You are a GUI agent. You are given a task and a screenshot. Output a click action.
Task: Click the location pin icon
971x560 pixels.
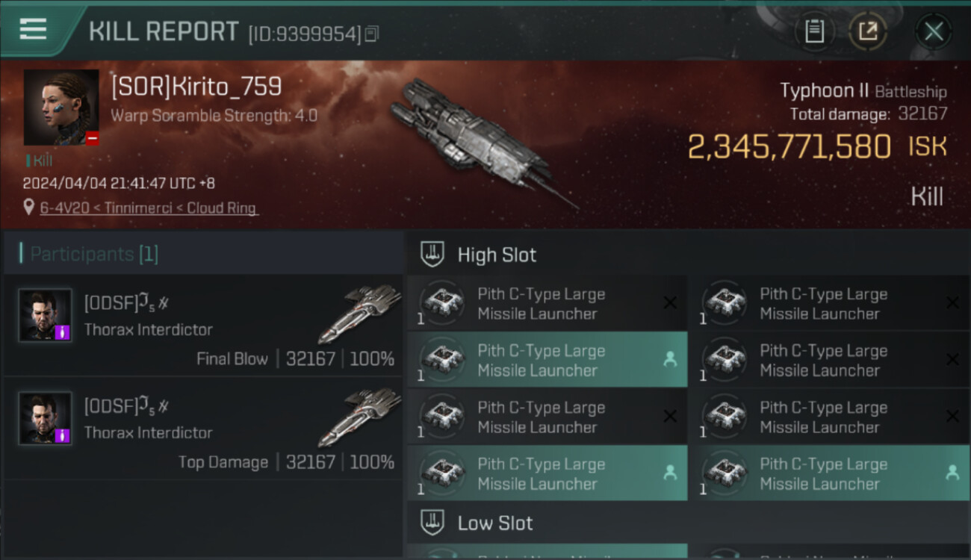(x=28, y=208)
